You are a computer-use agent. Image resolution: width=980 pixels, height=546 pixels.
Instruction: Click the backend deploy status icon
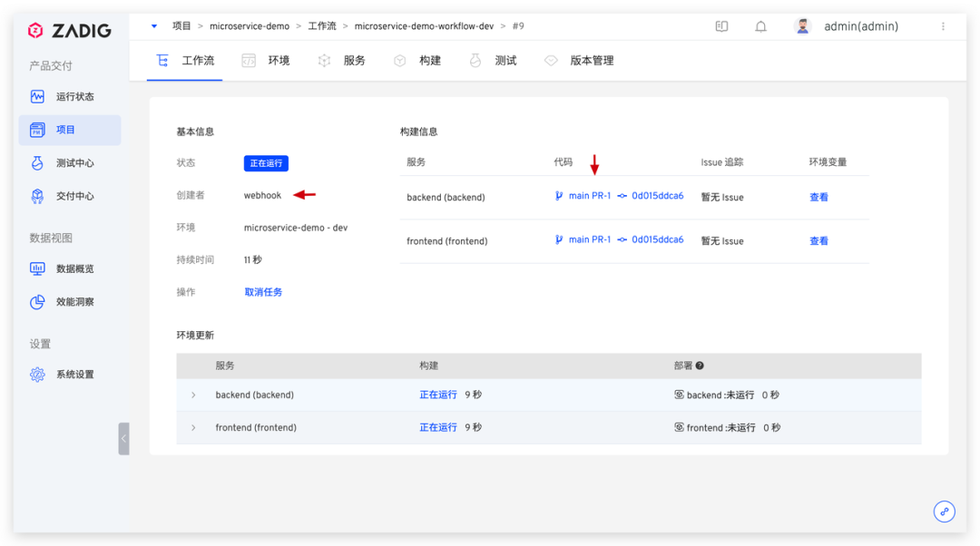[679, 395]
